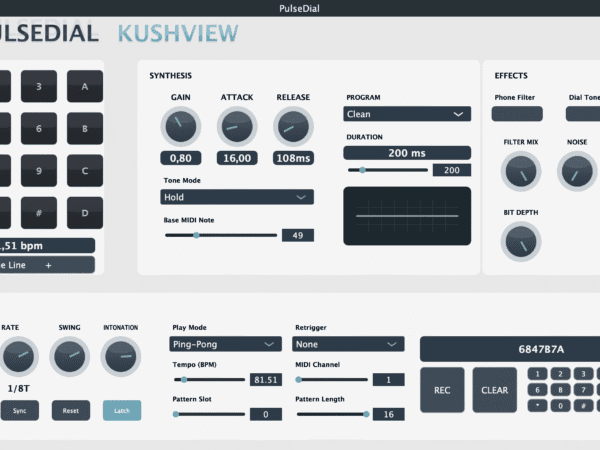The height and width of the screenshot is (450, 600).
Task: Click the release value field 108ms
Action: point(293,158)
